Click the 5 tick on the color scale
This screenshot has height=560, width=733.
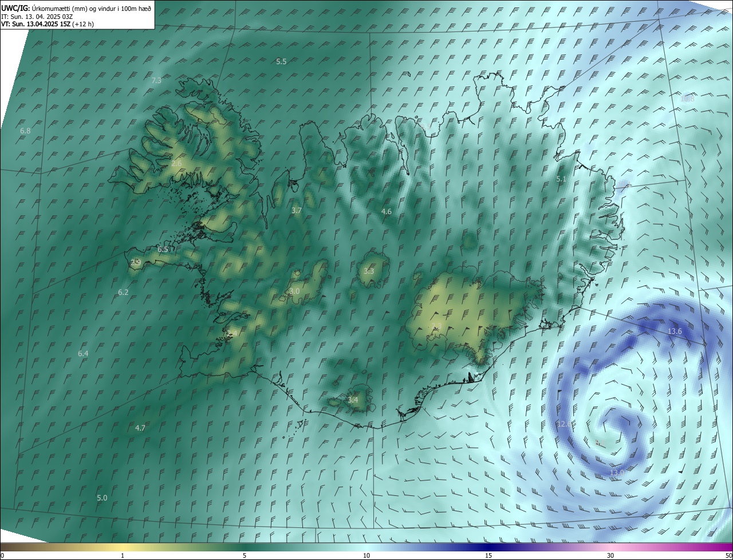tap(245, 555)
